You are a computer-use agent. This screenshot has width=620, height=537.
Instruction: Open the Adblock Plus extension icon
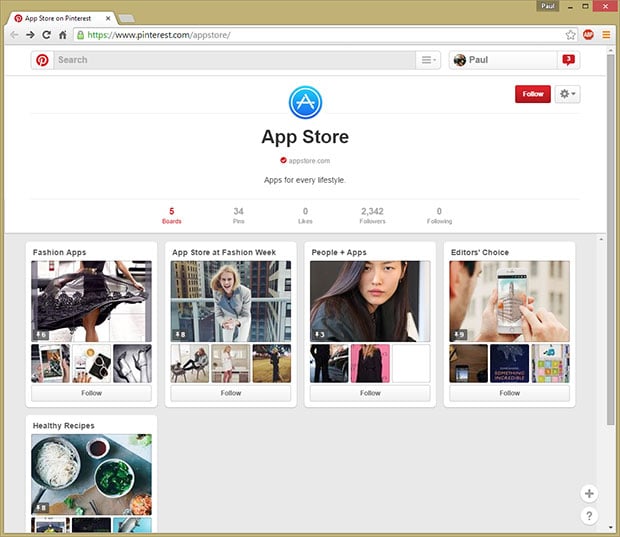tap(588, 35)
